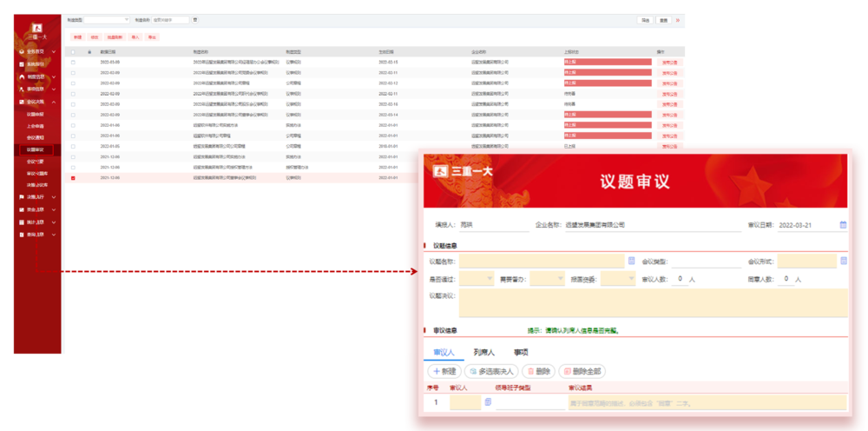The image size is (868, 431).
Task: Check the first row checkbox dated 2023-03-09
Action: [73, 63]
